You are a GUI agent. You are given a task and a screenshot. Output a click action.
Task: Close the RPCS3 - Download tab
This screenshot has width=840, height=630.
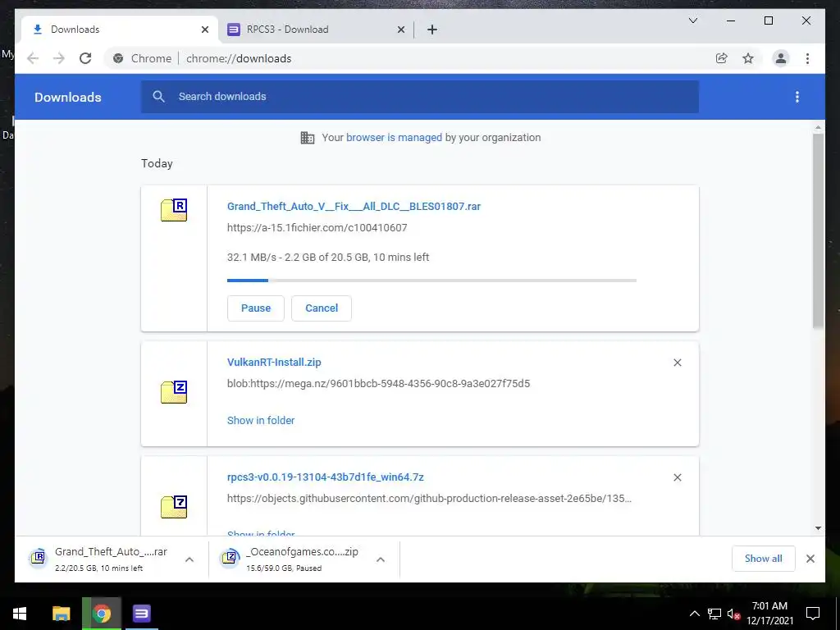click(x=400, y=30)
